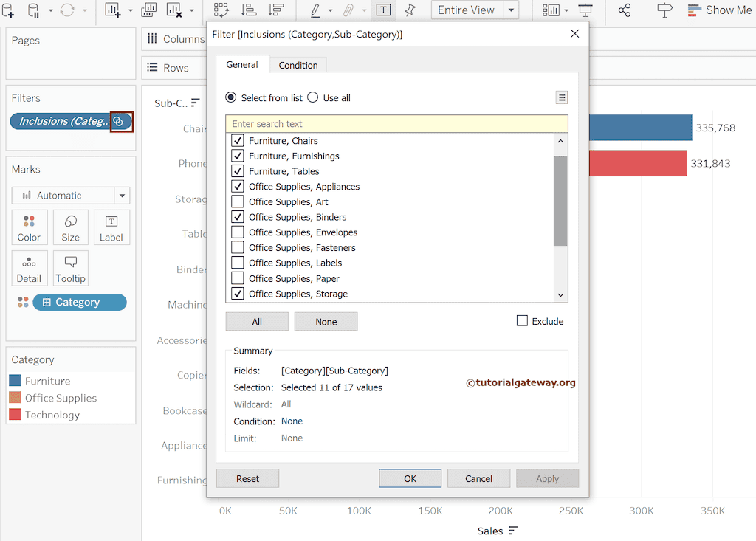Toggle Show Mark Labels toolbar icon
Image resolution: width=756 pixels, height=541 pixels.
[x=383, y=10]
